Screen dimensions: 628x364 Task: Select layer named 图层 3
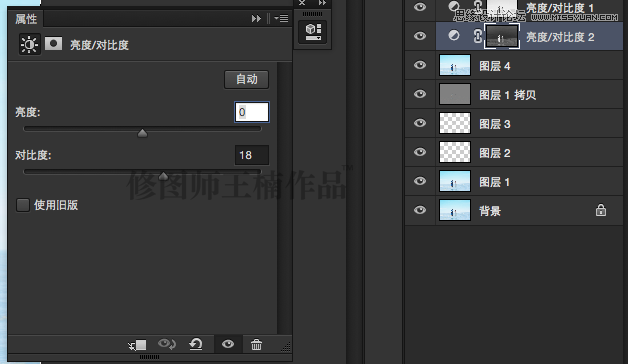(495, 124)
